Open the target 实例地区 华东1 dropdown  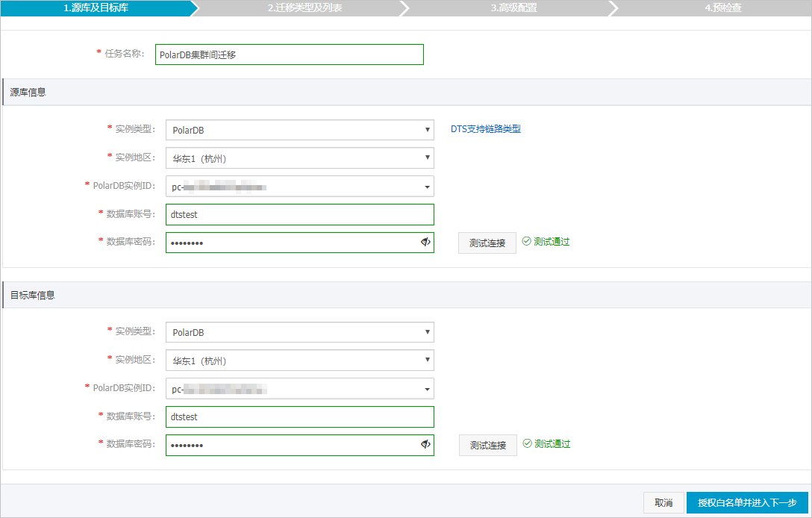click(x=300, y=361)
